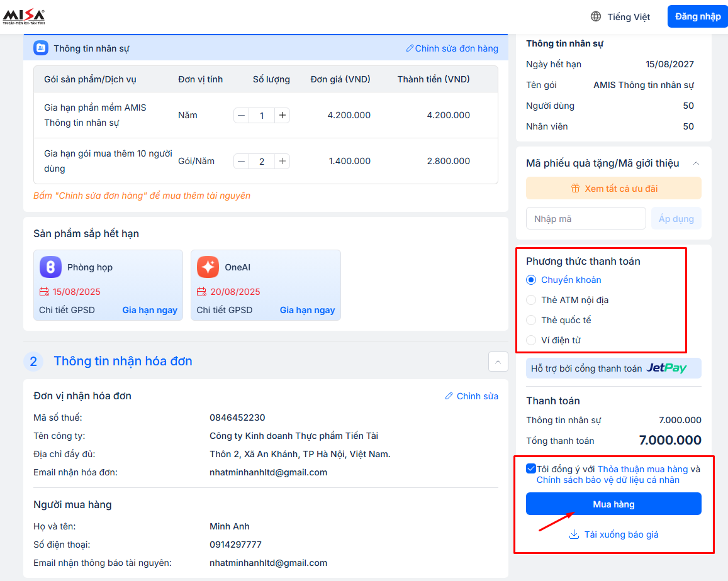Image resolution: width=728 pixels, height=581 pixels.
Task: Select Thẻ ATM nội địa option
Action: [x=531, y=300]
